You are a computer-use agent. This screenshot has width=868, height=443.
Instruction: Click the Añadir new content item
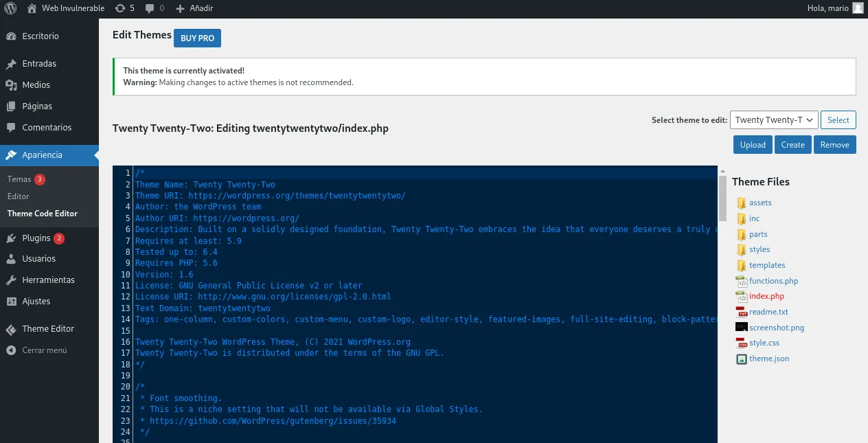[194, 8]
